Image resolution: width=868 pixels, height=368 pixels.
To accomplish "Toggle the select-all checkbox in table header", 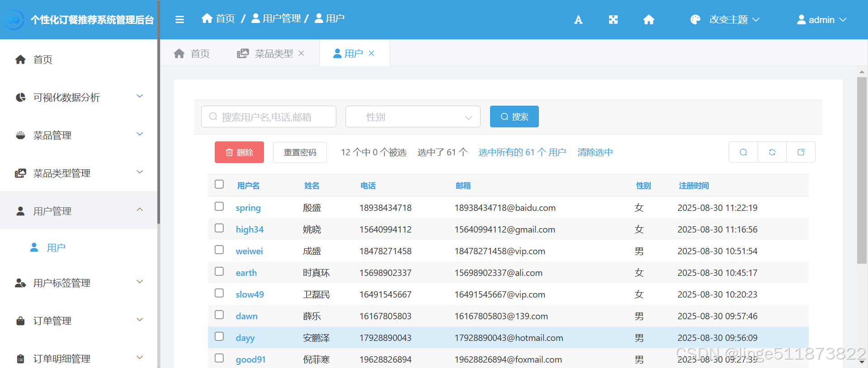I will click(219, 184).
